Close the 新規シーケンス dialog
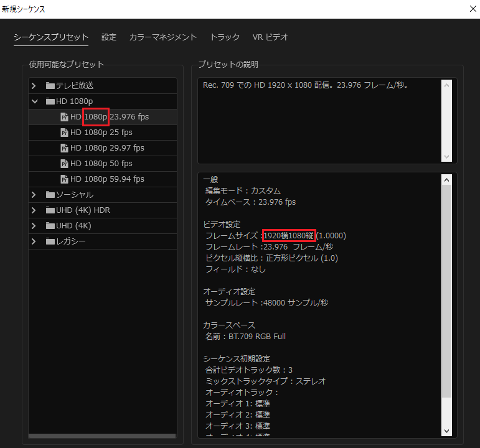The image size is (480, 448). click(473, 9)
